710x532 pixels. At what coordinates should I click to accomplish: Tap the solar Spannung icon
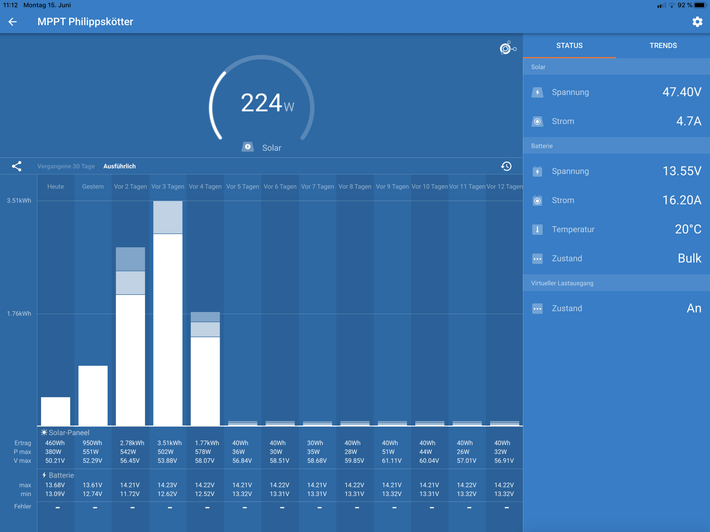tap(537, 92)
